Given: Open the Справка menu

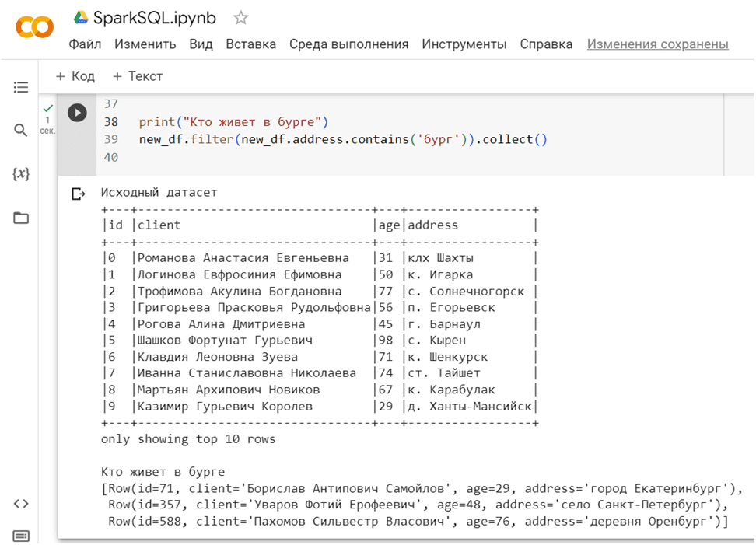Looking at the screenshot, I should point(546,44).
